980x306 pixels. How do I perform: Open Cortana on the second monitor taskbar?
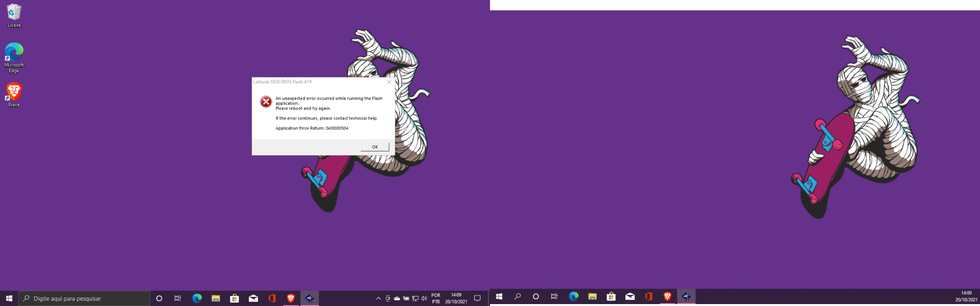pyautogui.click(x=536, y=296)
